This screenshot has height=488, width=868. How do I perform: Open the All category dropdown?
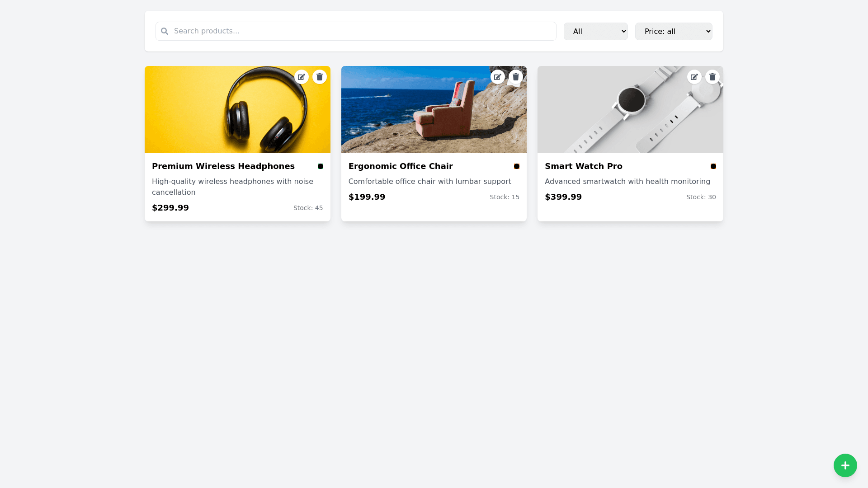595,31
